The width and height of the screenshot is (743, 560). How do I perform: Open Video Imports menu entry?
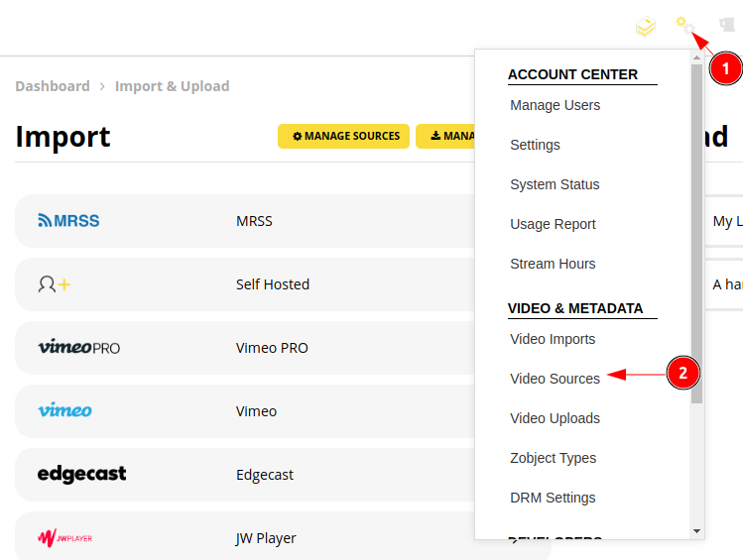click(553, 339)
